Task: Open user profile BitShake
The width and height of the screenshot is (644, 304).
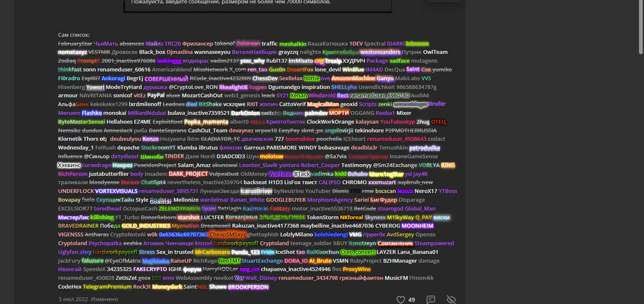Action: 210,104
